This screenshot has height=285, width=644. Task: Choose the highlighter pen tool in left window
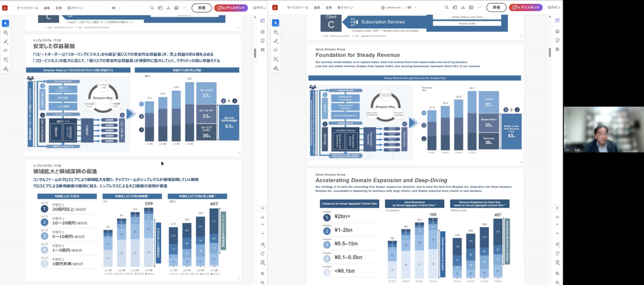pos(6,41)
